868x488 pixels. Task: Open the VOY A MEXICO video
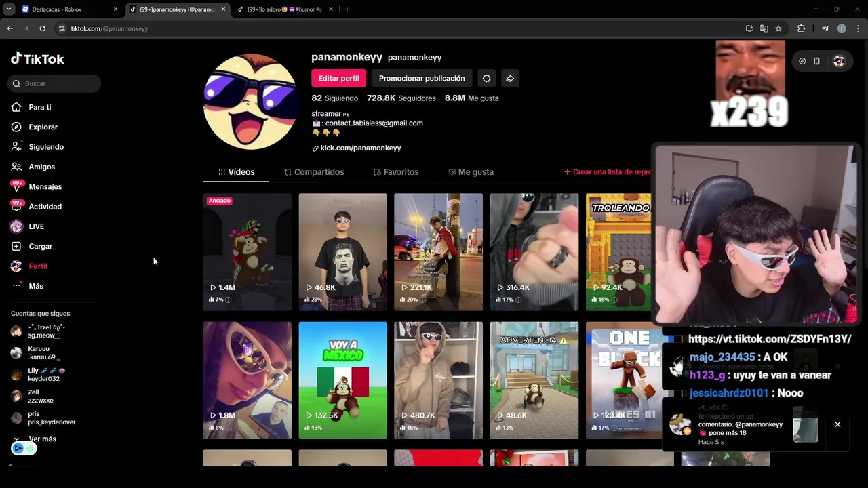tap(342, 380)
